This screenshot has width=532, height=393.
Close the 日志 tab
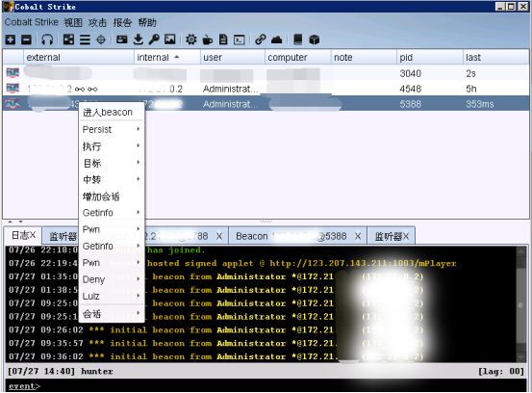coord(33,235)
